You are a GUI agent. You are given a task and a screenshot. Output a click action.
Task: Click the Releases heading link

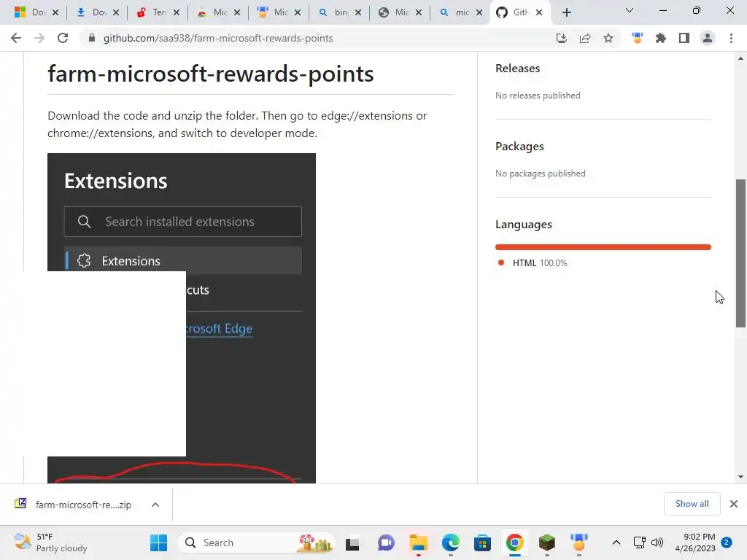pos(517,68)
